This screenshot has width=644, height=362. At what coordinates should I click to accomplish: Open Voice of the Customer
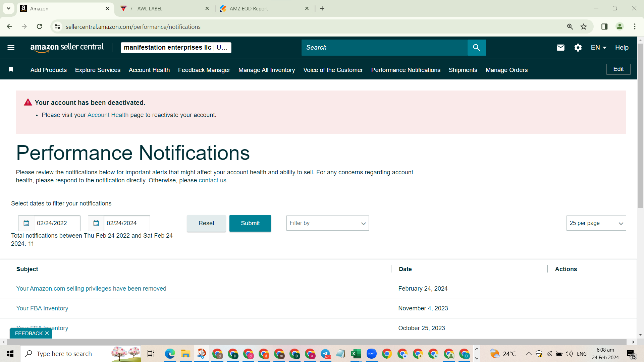coord(333,70)
